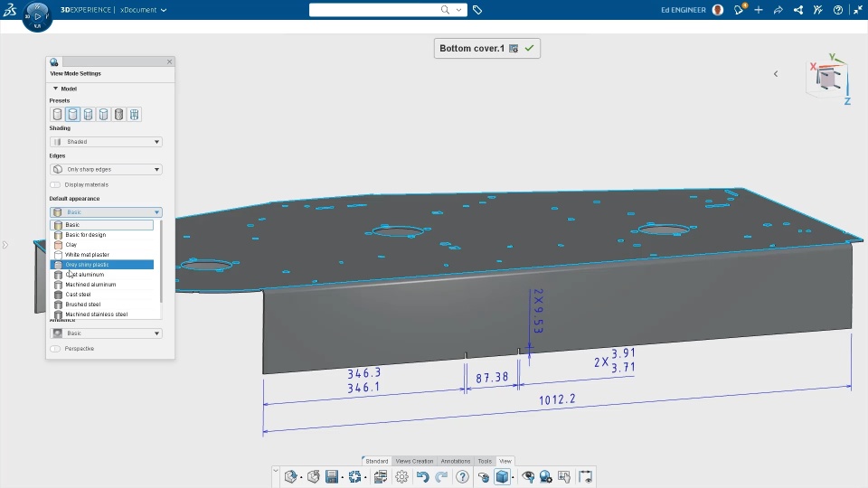
Task: Open the help question mark in top bar
Action: (838, 10)
